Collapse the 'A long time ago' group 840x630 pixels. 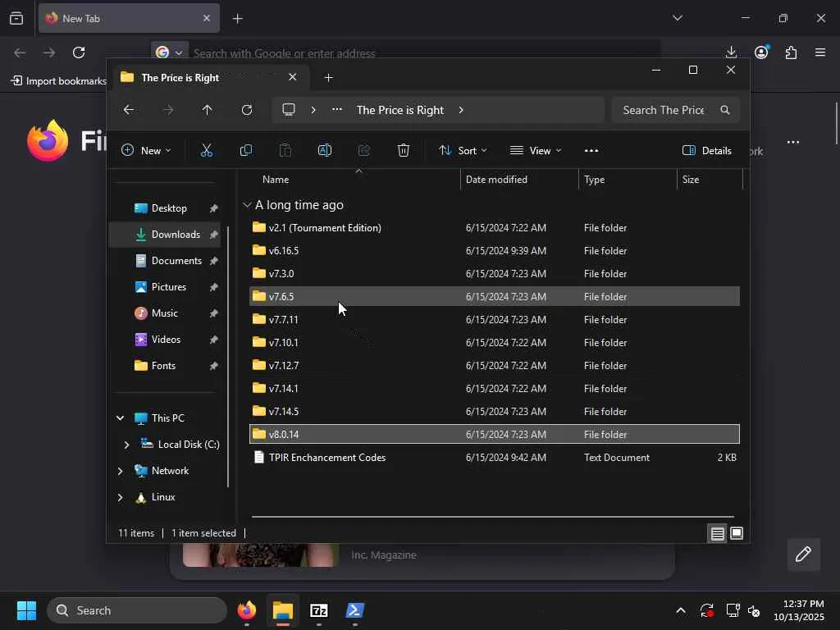[247, 205]
